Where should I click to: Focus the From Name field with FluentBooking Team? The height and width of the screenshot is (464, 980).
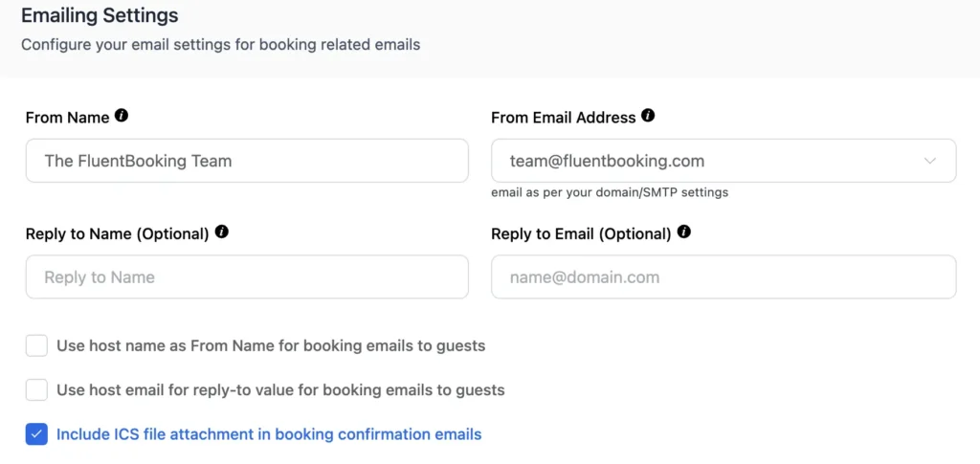point(247,161)
